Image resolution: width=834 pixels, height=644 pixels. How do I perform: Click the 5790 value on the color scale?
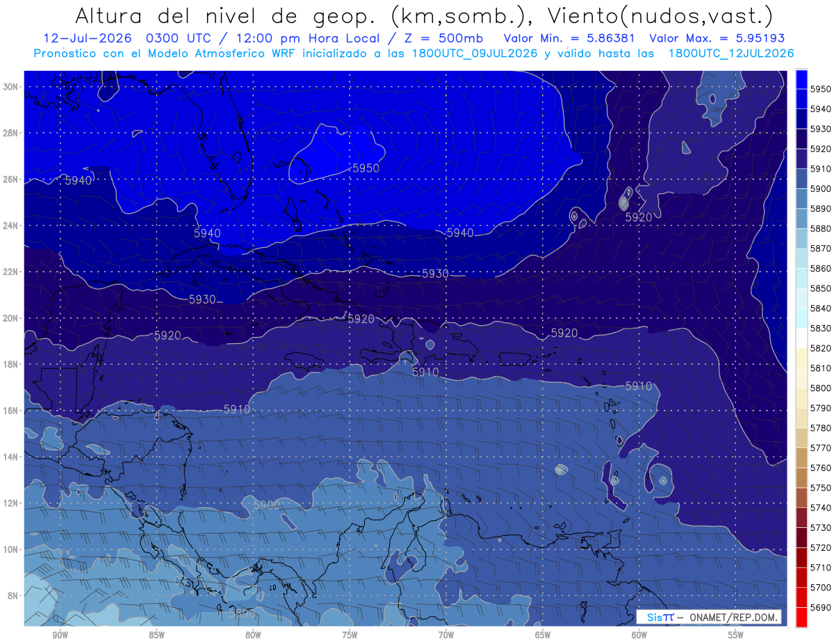pos(820,408)
